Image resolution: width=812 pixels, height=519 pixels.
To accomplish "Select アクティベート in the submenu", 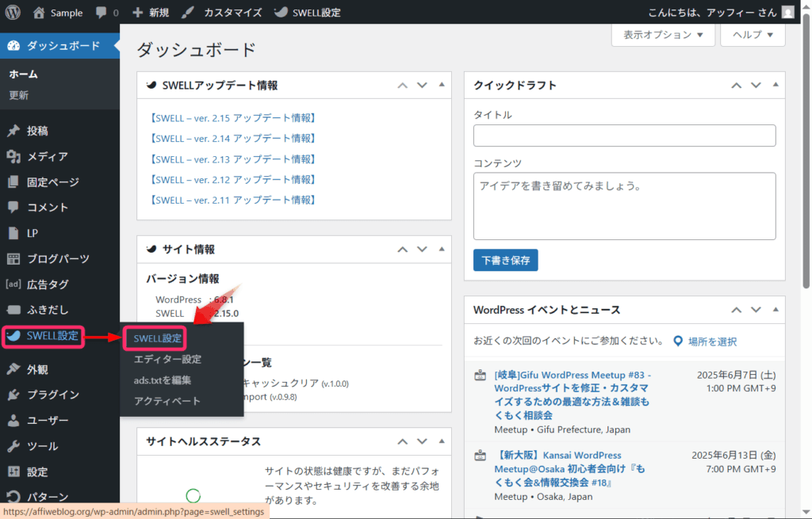I will click(x=167, y=401).
